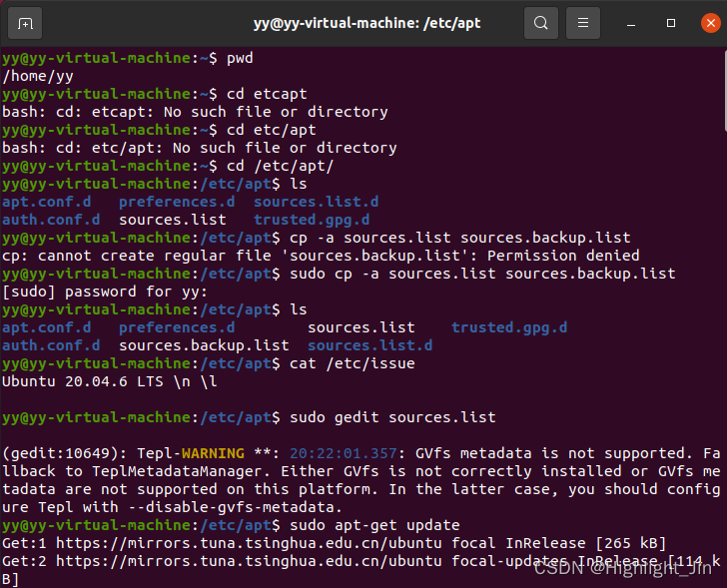727x588 pixels.
Task: Click the 'Permission denied' error line
Action: pyautogui.click(x=321, y=256)
